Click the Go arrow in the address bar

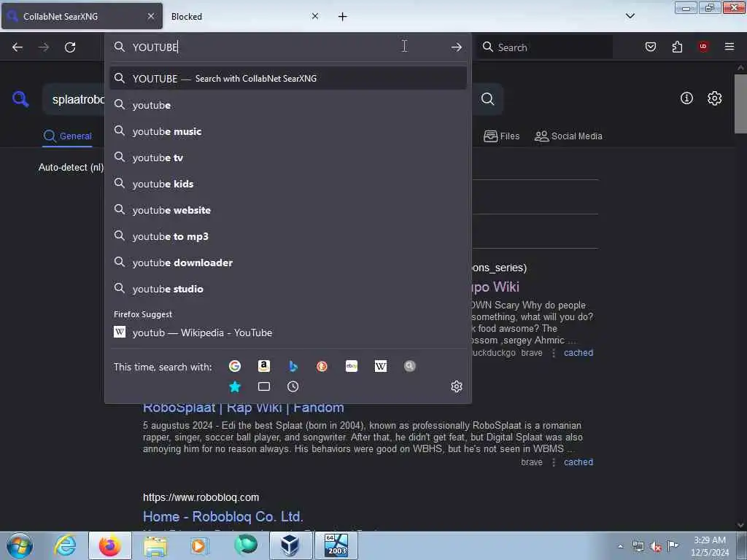[x=457, y=47]
